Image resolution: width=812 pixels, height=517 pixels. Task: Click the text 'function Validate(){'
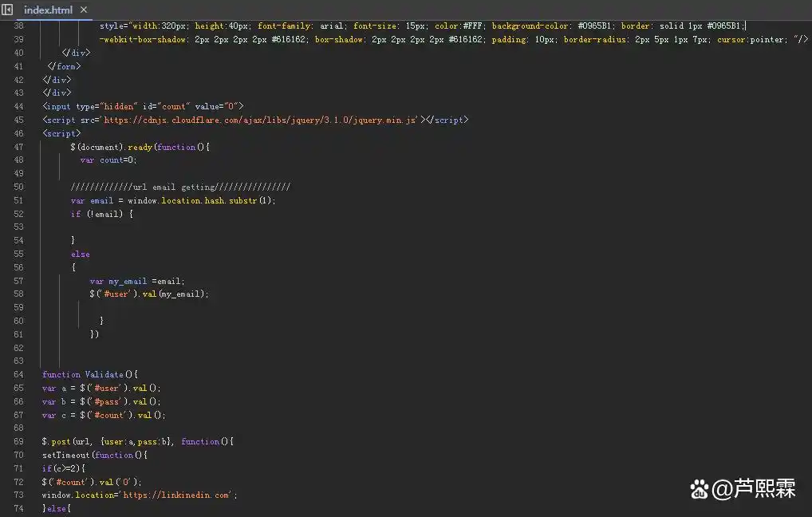tap(90, 374)
